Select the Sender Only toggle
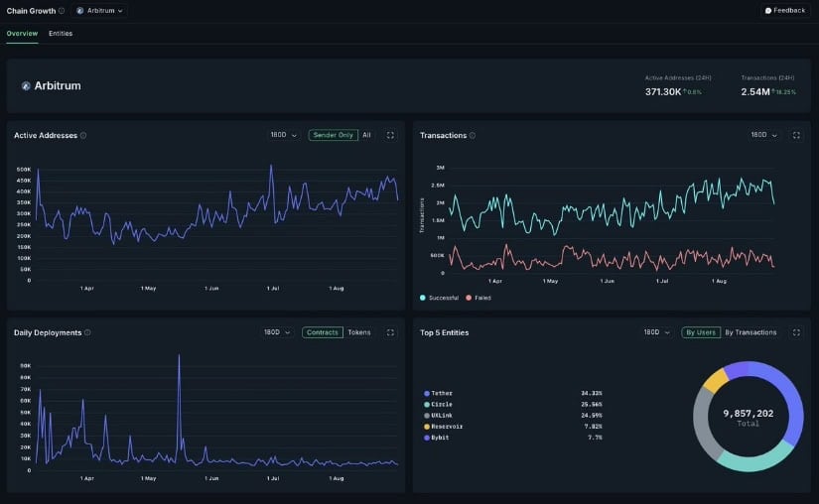The image size is (819, 504). (x=334, y=135)
